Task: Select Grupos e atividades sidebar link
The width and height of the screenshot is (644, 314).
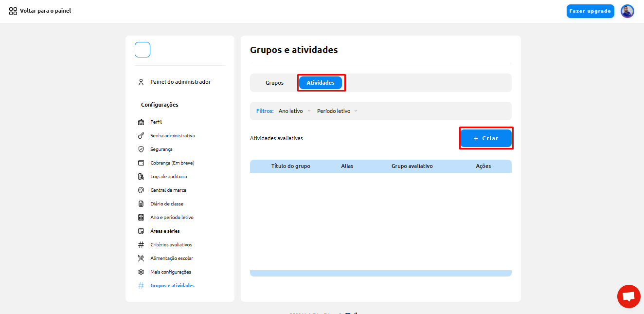Action: (x=173, y=286)
